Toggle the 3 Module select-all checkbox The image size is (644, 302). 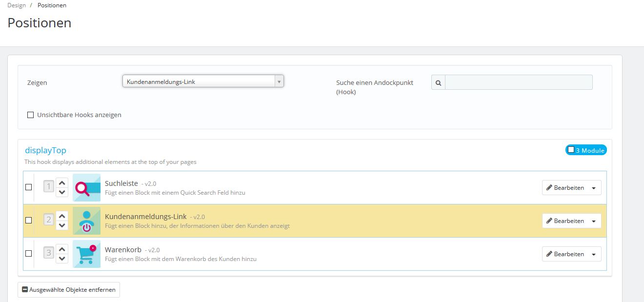tap(571, 150)
